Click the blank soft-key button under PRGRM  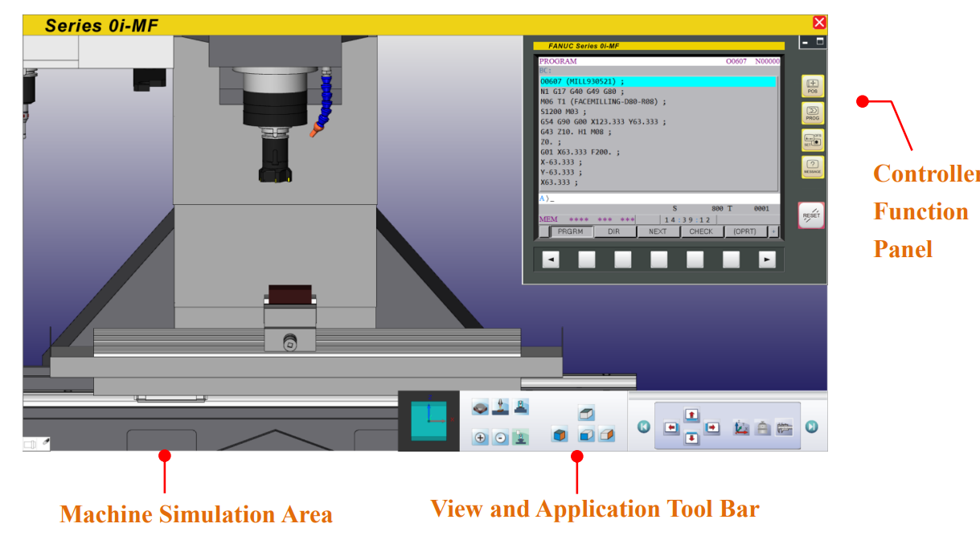click(x=587, y=260)
